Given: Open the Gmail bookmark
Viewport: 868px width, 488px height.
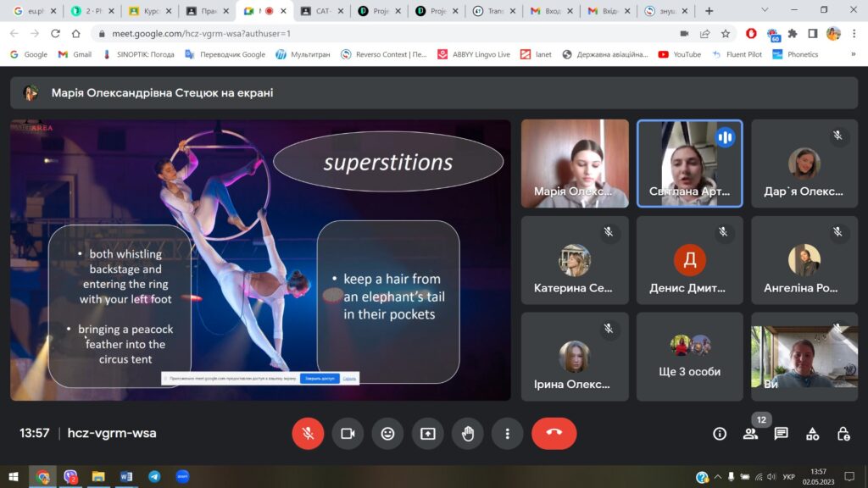Looking at the screenshot, I should tap(75, 54).
